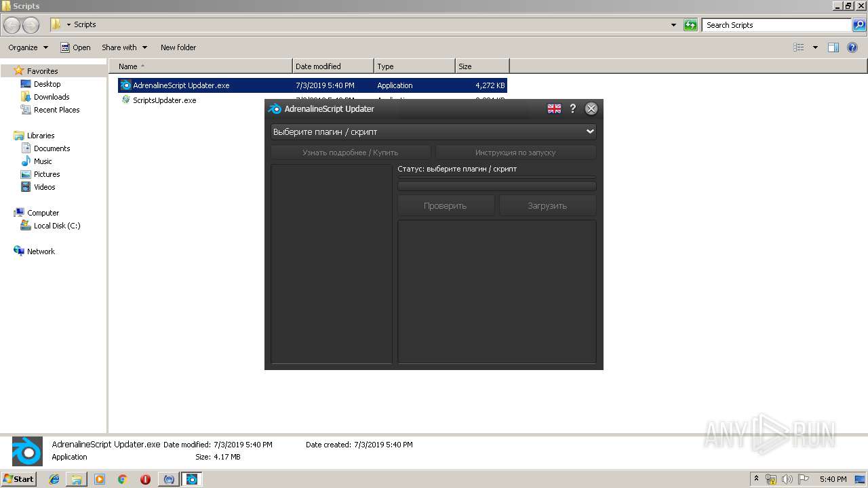Open volume control in system tray
This screenshot has height=488, width=868.
787,479
